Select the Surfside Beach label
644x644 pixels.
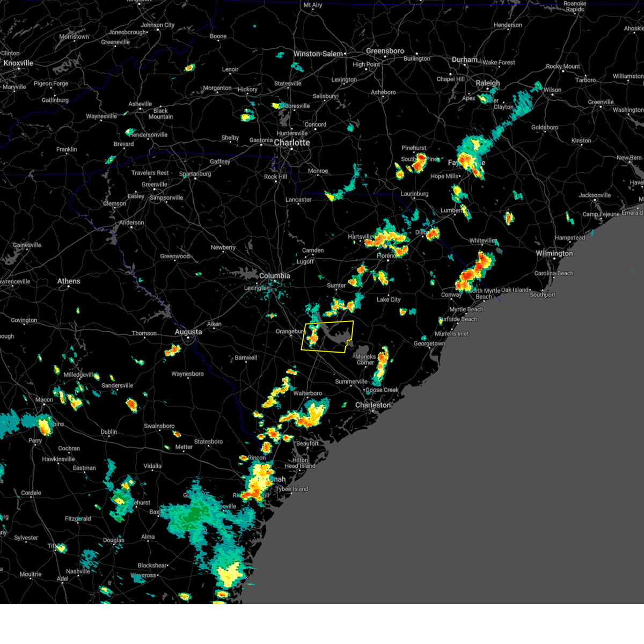point(458,319)
